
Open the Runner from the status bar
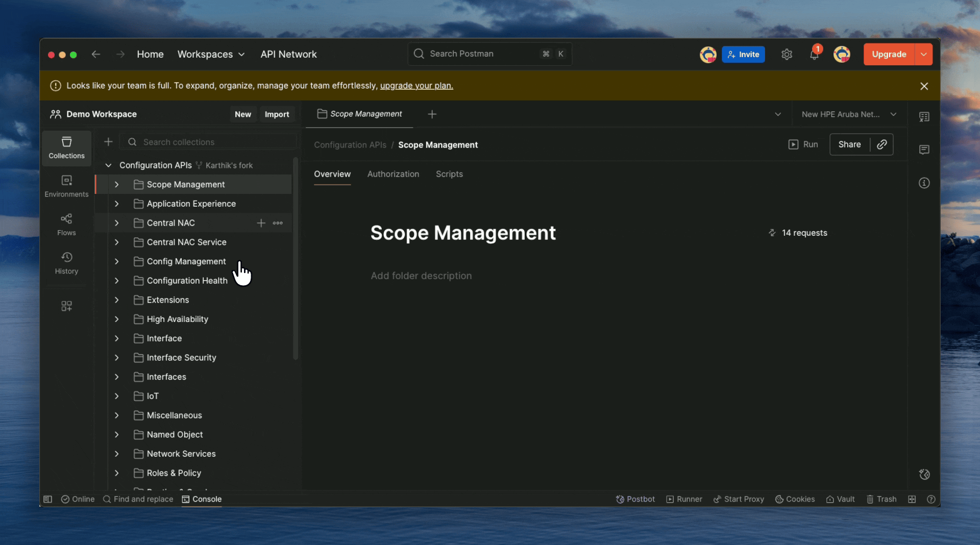pyautogui.click(x=684, y=499)
